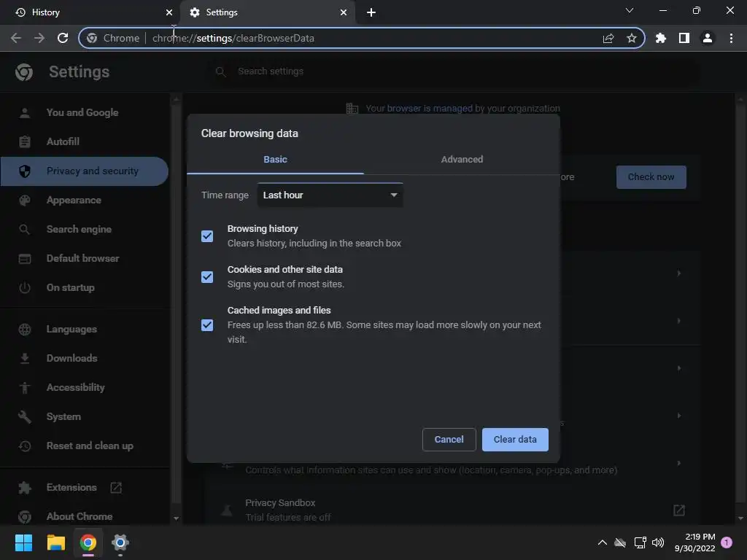The height and width of the screenshot is (560, 747).
Task: Select the Advanced tab in dialog
Action: tap(462, 160)
